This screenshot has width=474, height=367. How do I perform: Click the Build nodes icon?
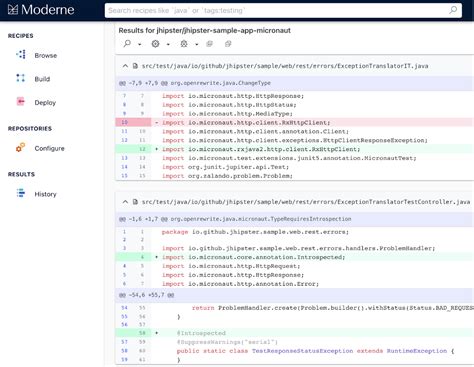point(21,78)
